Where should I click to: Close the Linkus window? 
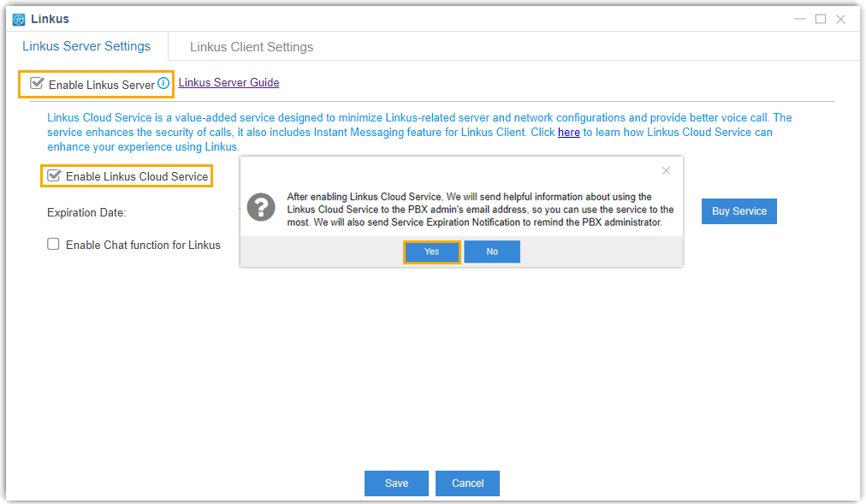(x=841, y=19)
